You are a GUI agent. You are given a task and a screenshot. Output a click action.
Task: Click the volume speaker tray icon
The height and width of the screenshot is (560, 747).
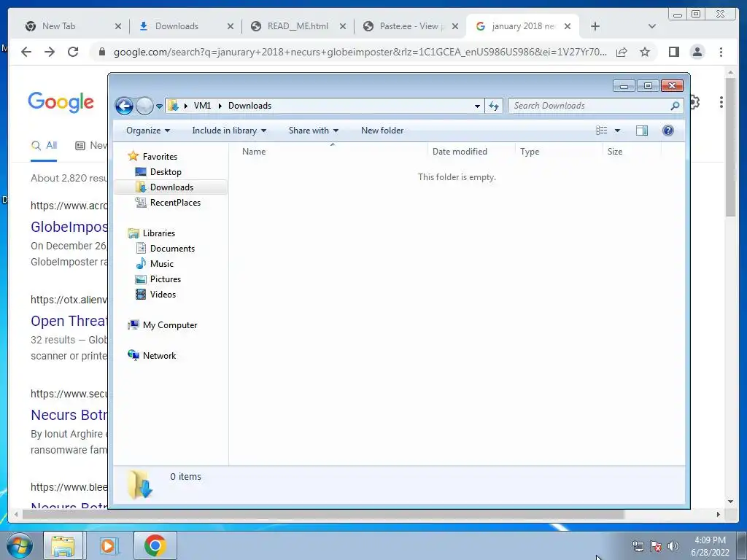click(x=673, y=546)
